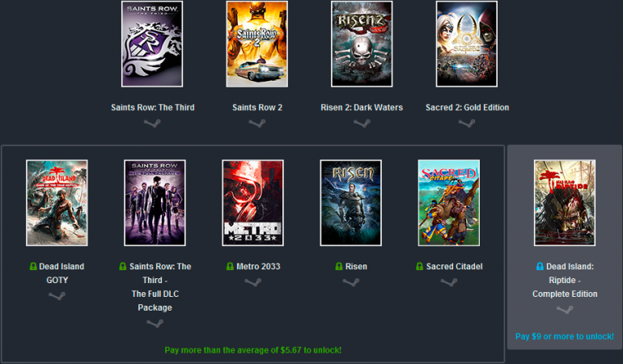Click the blue lock beside Dead Island: Riptide
Viewport: 623px width, 364px height.
[540, 266]
